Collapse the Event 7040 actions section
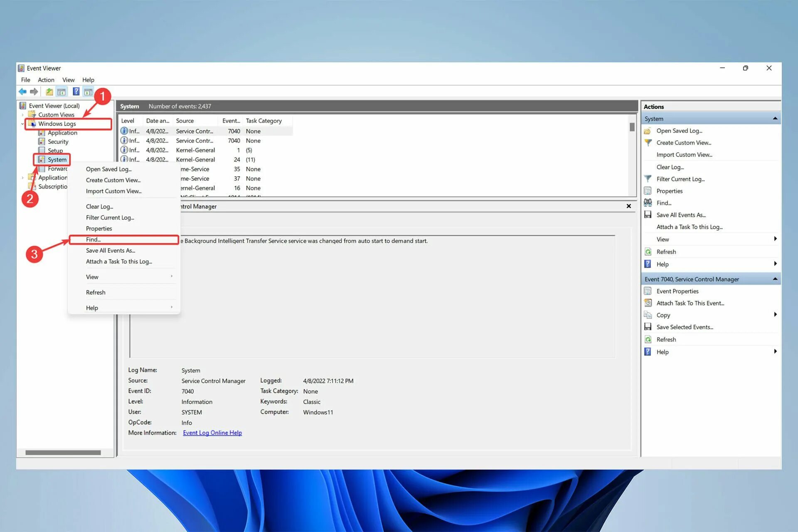 pyautogui.click(x=775, y=279)
